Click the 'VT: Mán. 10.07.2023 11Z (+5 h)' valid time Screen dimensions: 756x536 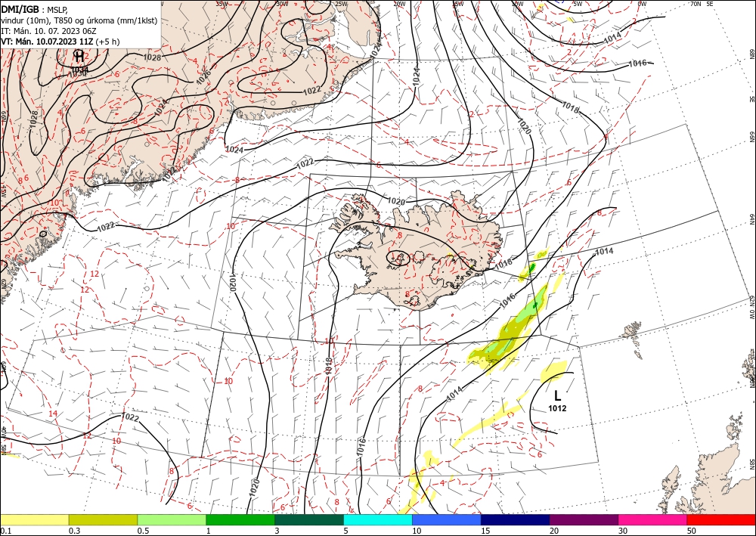[60, 42]
